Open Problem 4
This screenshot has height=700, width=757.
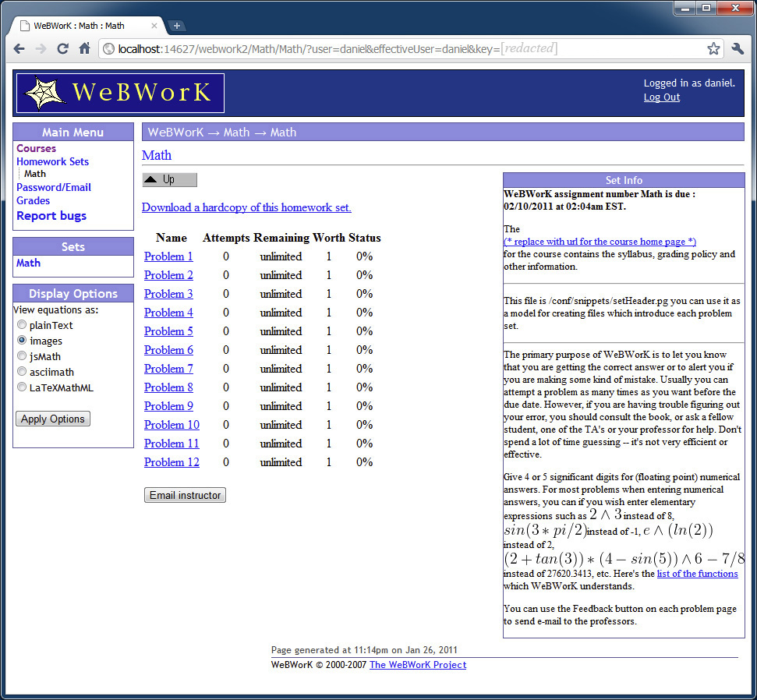coord(168,313)
